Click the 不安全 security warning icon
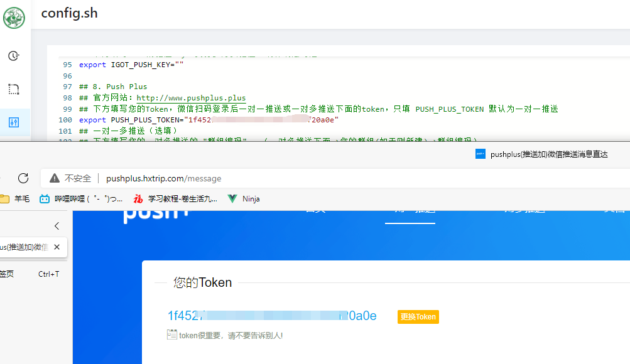The height and width of the screenshot is (364, 630). (54, 178)
